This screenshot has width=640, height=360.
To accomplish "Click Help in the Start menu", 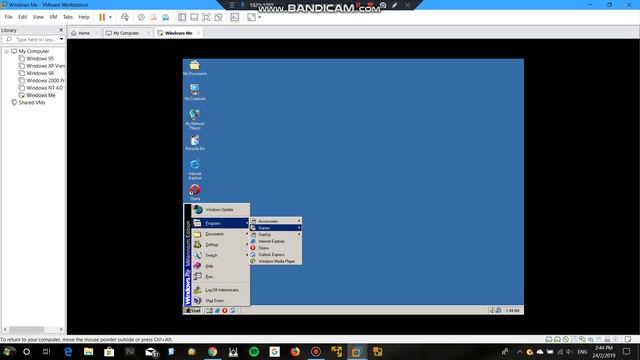I will (220, 266).
